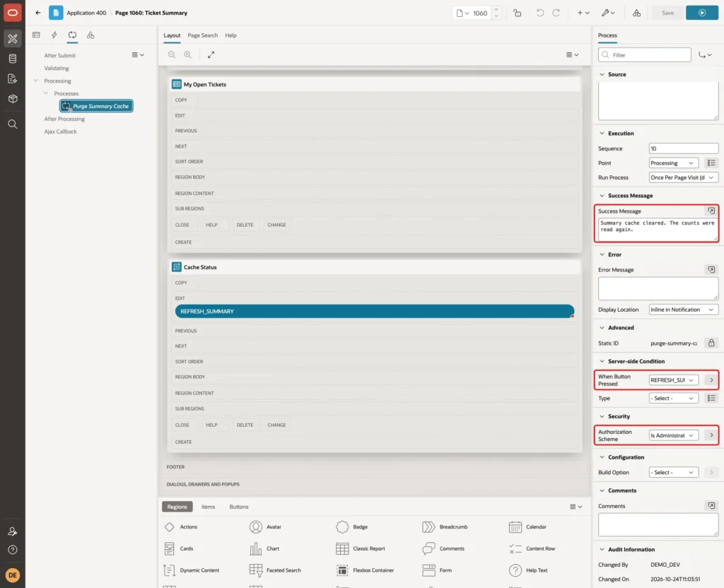Increment the page number stepper up
The height and width of the screenshot is (588, 724).
(x=496, y=10)
